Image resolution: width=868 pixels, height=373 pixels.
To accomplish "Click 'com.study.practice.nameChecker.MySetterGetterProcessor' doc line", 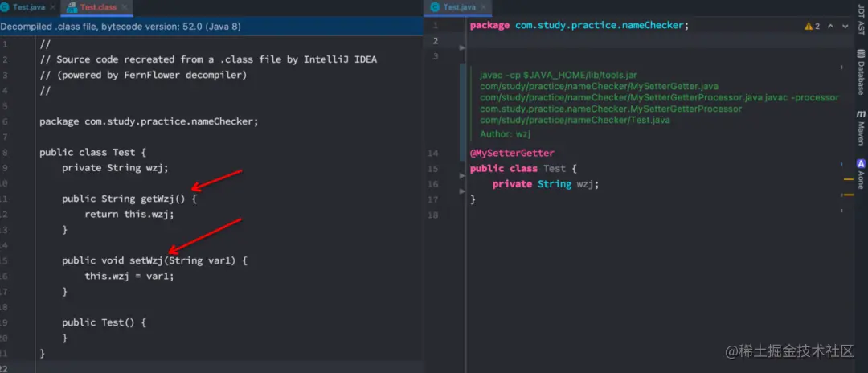I will point(611,109).
